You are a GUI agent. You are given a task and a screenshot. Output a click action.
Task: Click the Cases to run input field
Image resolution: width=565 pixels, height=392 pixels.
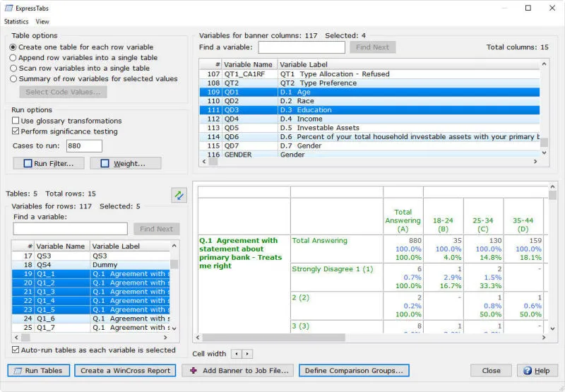[x=83, y=146]
